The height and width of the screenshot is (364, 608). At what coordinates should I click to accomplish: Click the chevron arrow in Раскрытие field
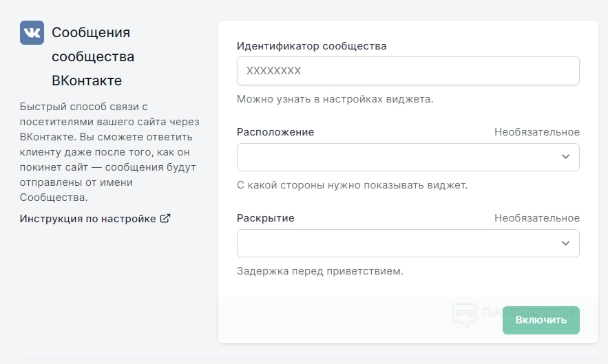(x=565, y=243)
